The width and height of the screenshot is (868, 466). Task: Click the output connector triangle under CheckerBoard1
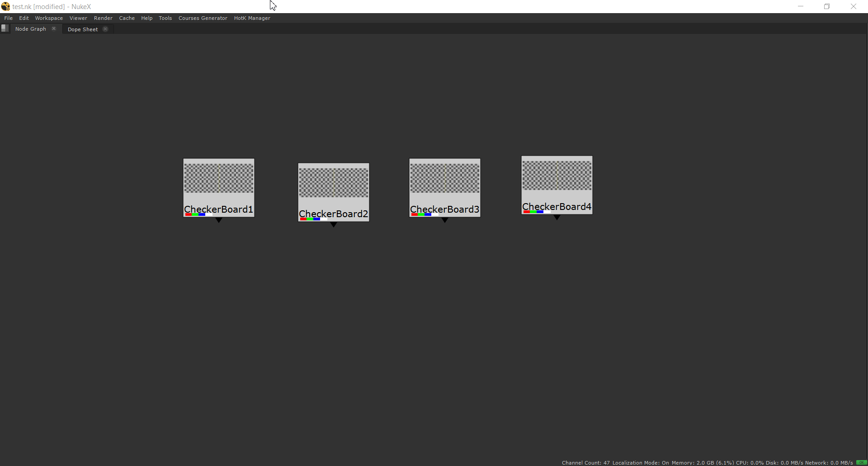(218, 220)
